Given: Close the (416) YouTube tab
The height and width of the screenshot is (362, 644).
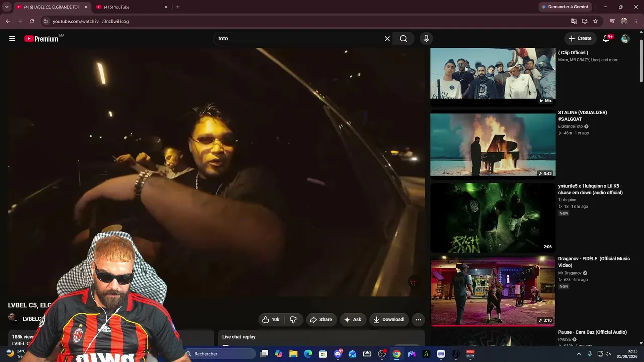Looking at the screenshot, I should [x=166, y=7].
